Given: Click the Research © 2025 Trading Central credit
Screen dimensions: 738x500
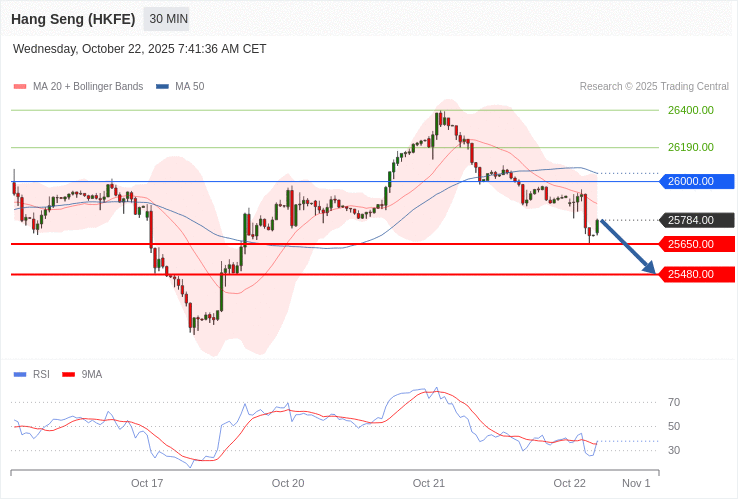Looking at the screenshot, I should coord(654,87).
